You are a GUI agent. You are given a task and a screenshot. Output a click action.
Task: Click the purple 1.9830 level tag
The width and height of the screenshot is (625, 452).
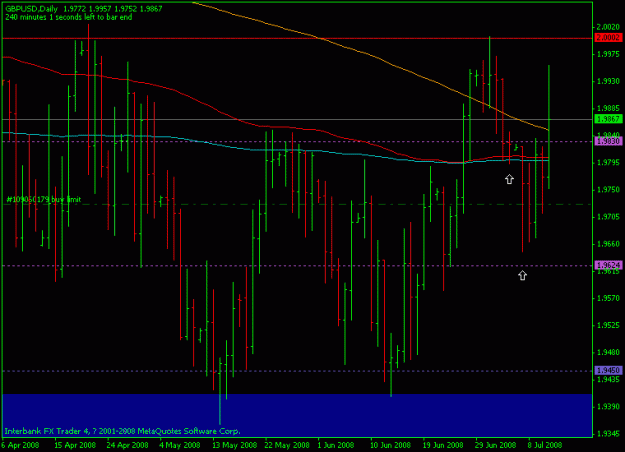[x=608, y=141]
